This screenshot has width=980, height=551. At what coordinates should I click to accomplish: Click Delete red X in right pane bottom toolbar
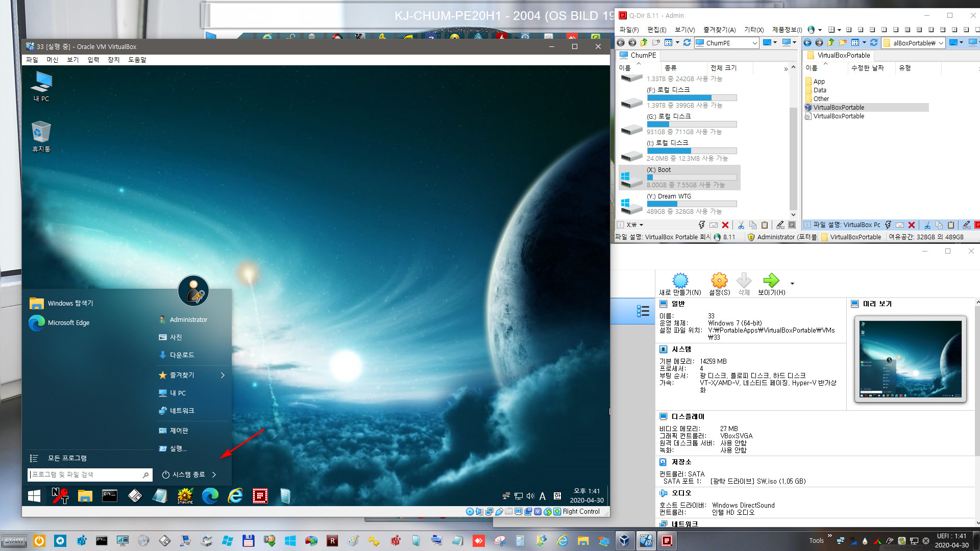point(911,225)
